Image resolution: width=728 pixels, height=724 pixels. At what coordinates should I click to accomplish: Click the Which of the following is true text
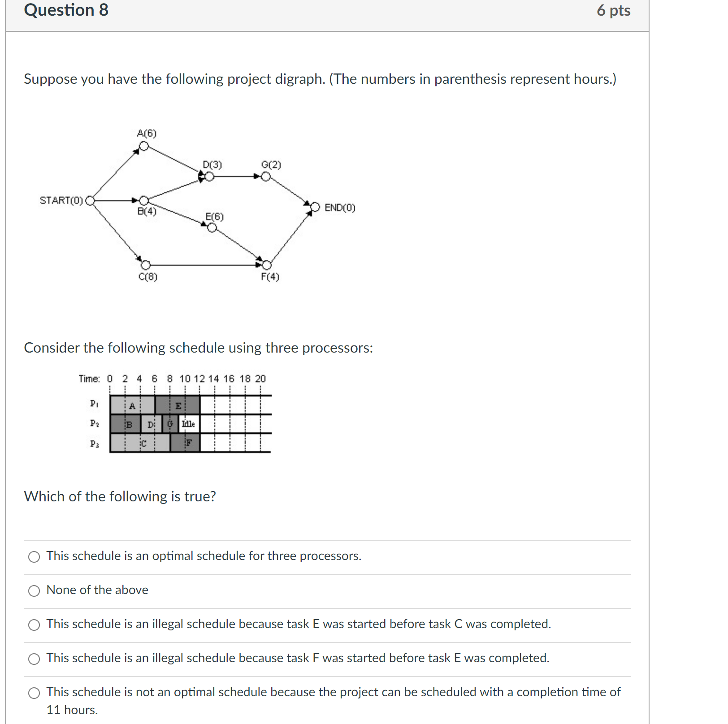click(120, 496)
